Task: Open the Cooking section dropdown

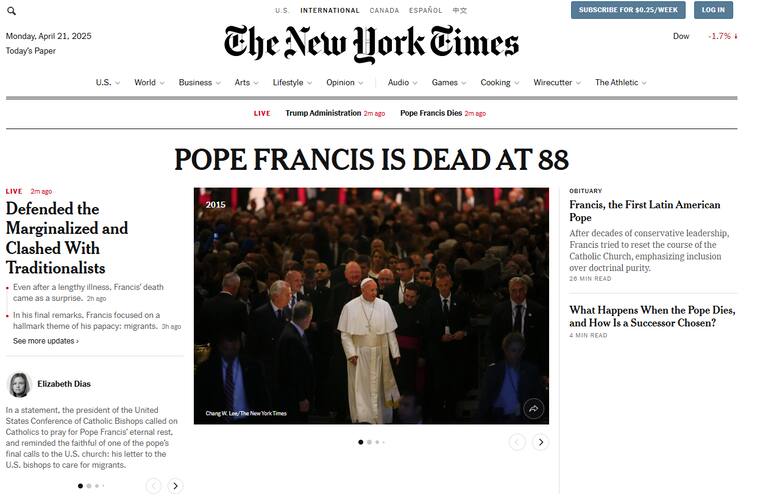Action: click(500, 83)
